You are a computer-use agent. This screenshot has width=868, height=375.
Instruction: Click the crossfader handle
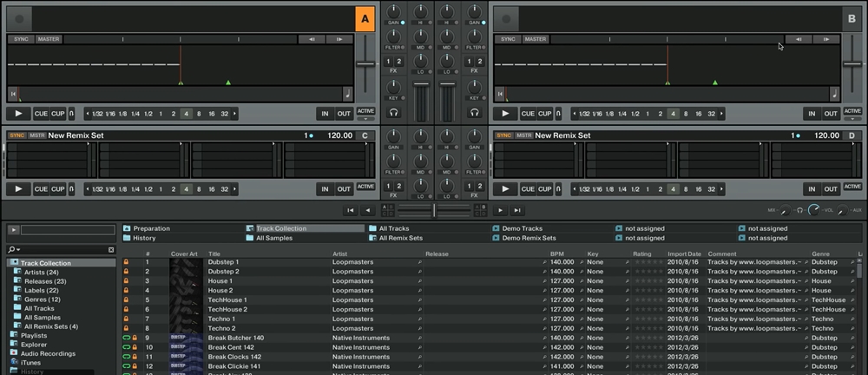click(434, 210)
